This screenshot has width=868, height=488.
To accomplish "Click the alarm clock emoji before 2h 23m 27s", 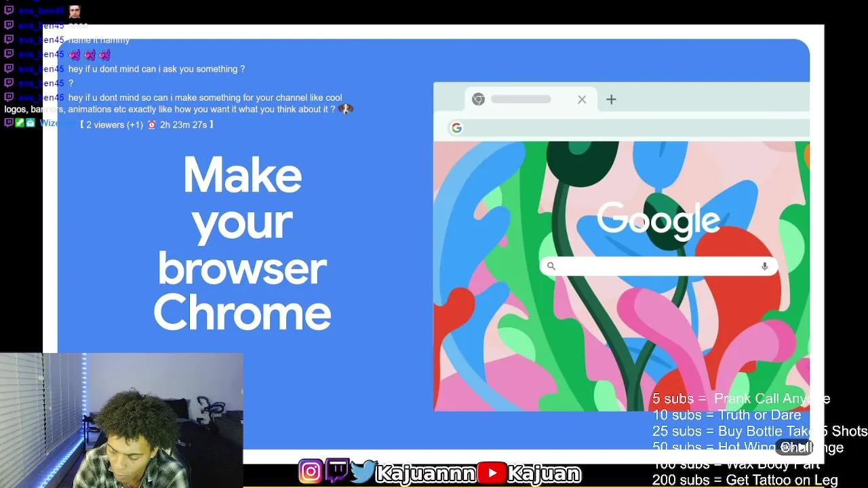I will [151, 125].
